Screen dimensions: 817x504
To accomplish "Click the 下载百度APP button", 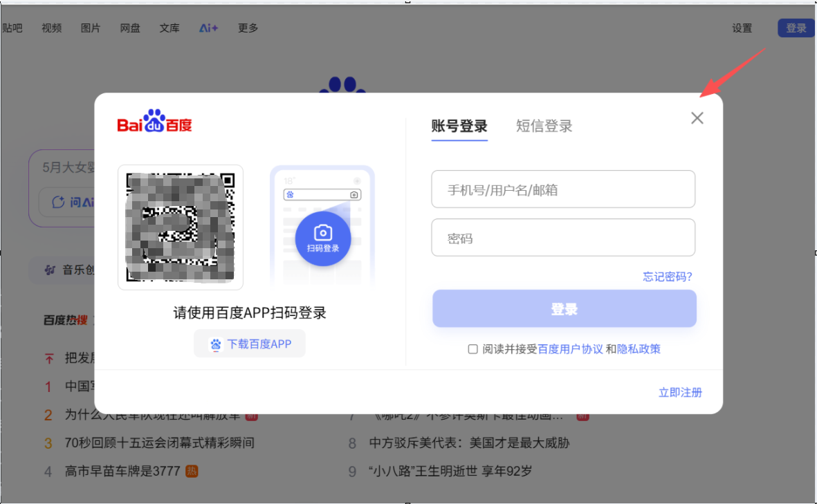I will [x=250, y=344].
